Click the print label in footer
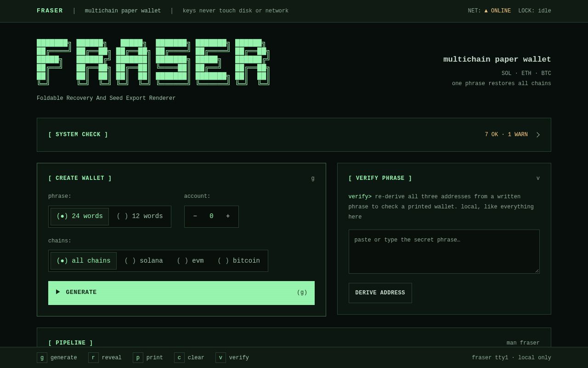This screenshot has width=588, height=368. [x=155, y=358]
